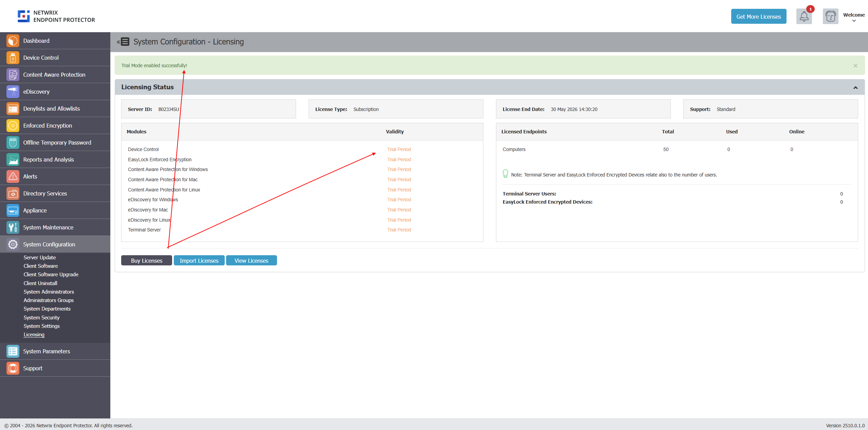Click the eDiscovery telescope icon

[13, 92]
